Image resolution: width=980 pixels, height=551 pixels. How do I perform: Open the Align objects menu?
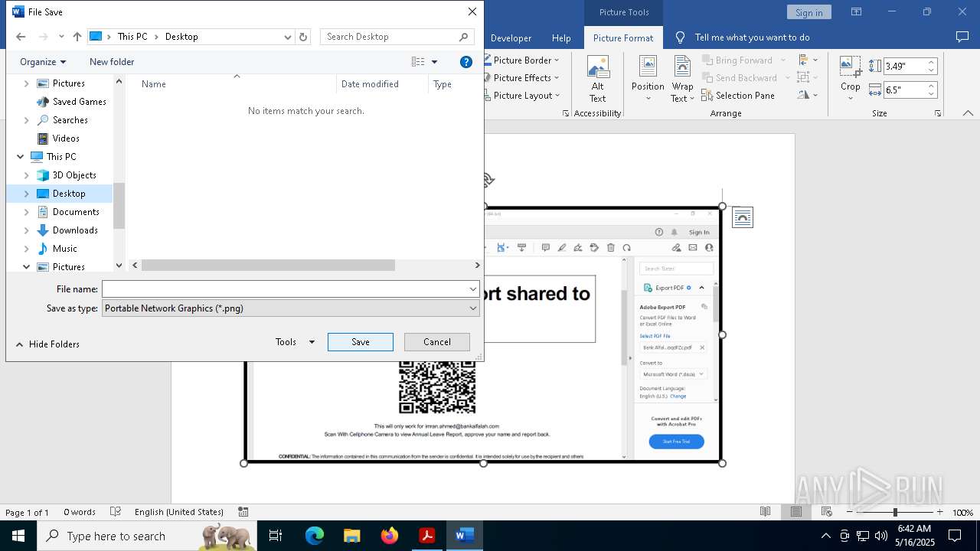806,60
